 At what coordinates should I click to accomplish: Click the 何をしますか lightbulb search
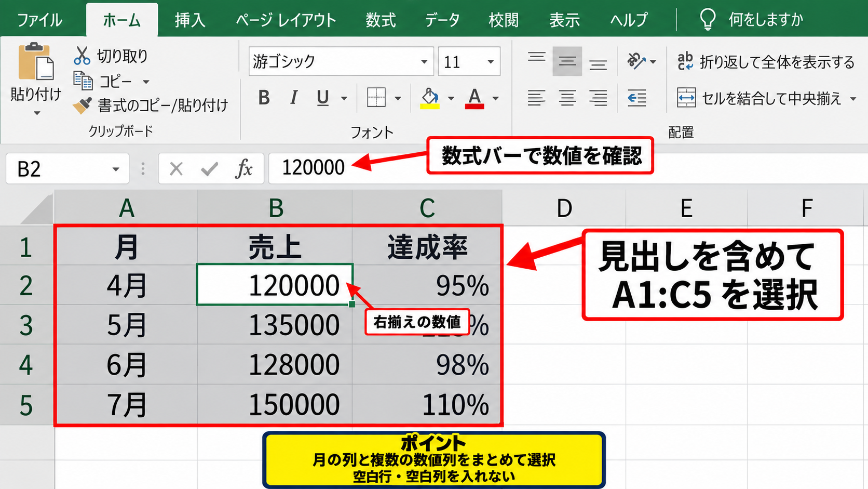(751, 20)
